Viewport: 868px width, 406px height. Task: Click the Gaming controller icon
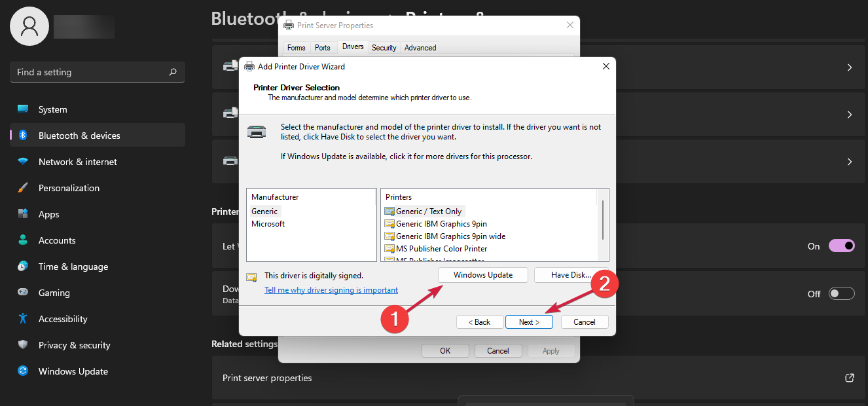(x=23, y=293)
